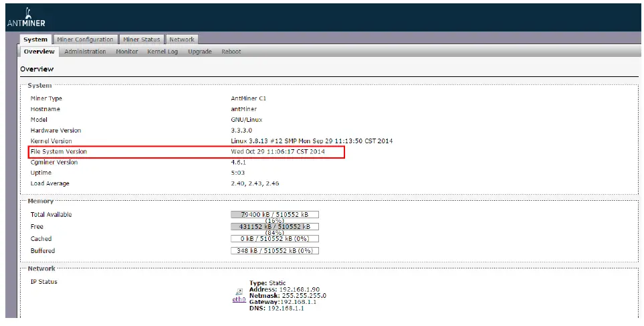Select Cgminer version '4.6.1'

click(238, 162)
